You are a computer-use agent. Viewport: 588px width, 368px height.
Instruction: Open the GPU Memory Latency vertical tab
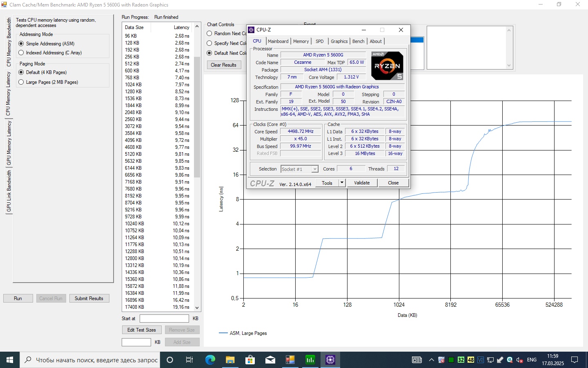(9, 143)
